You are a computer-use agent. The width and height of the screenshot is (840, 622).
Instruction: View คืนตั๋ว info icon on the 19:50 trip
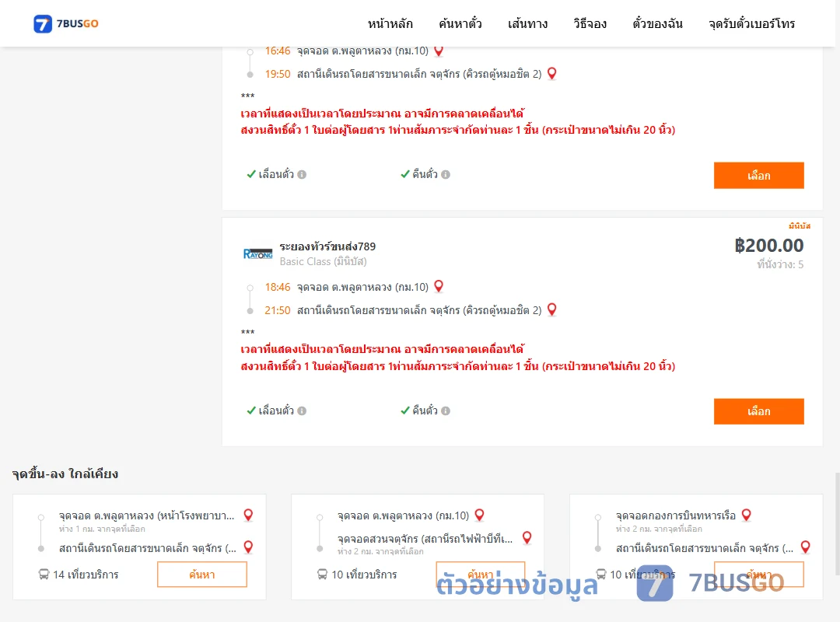[x=446, y=175]
